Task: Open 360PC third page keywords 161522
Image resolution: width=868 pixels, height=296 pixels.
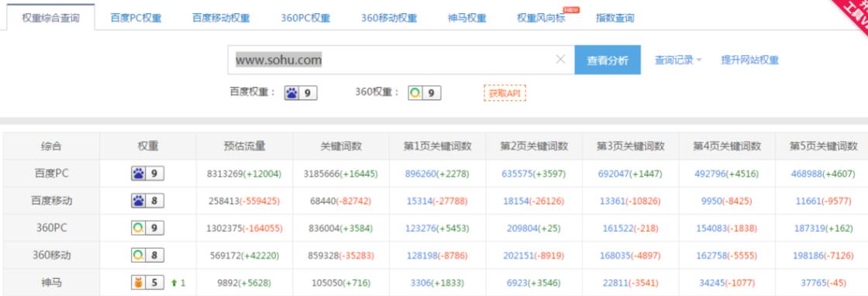Action: coord(617,228)
